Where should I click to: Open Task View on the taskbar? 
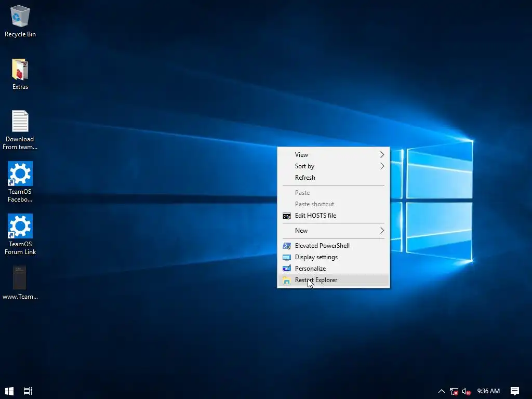pyautogui.click(x=28, y=391)
